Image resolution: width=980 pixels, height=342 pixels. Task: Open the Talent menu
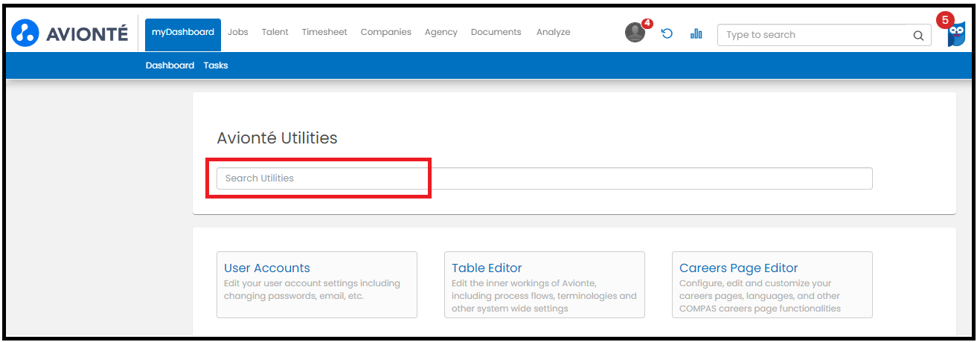(x=275, y=32)
